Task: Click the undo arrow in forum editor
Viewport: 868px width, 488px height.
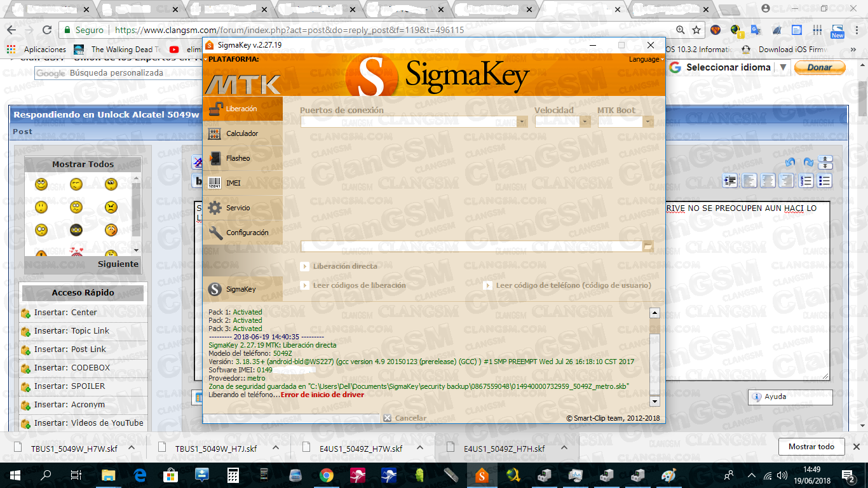Action: coord(790,162)
